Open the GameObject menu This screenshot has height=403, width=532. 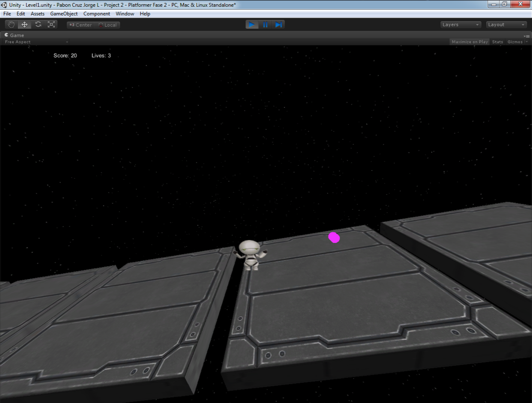64,14
